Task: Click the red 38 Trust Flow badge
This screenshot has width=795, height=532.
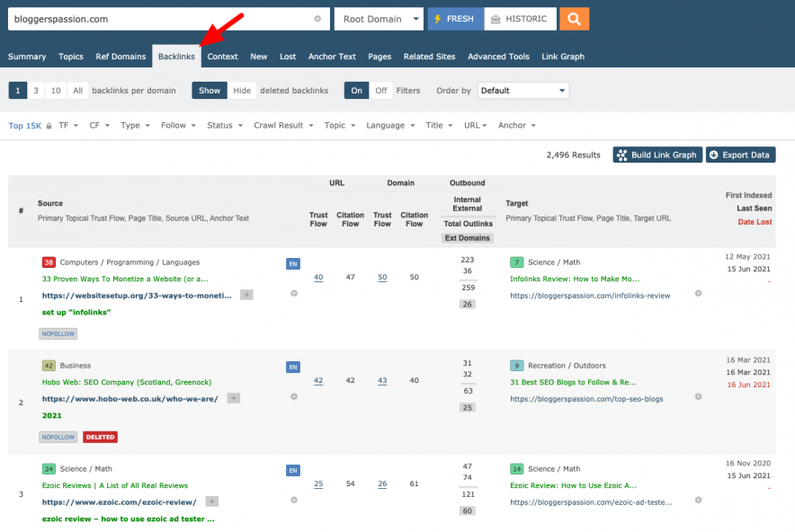Action: [x=49, y=262]
